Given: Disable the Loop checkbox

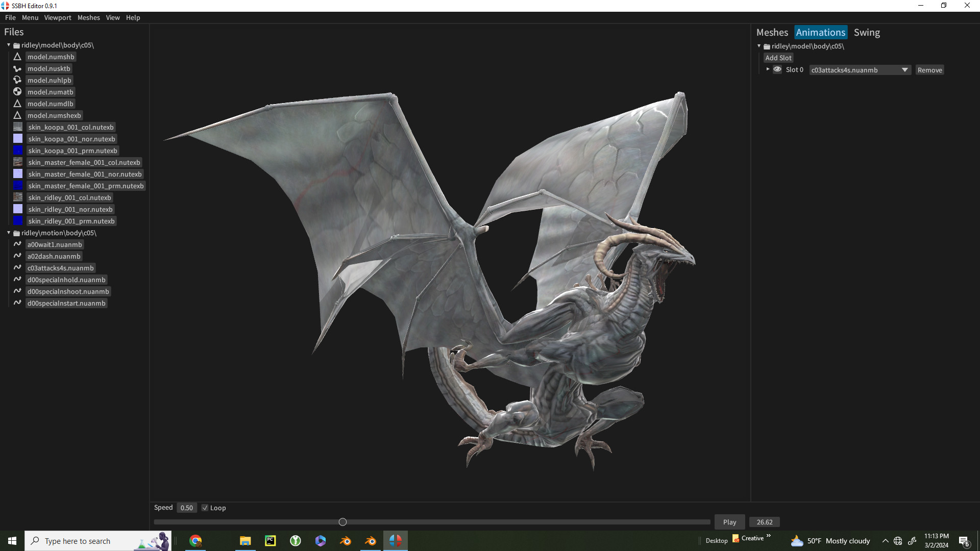Looking at the screenshot, I should click(205, 508).
